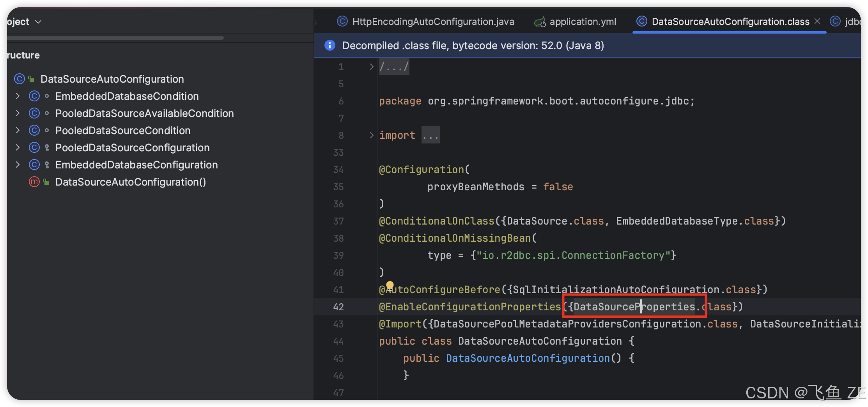Expand the EmbeddedDatabaseConfiguration node

[18, 165]
